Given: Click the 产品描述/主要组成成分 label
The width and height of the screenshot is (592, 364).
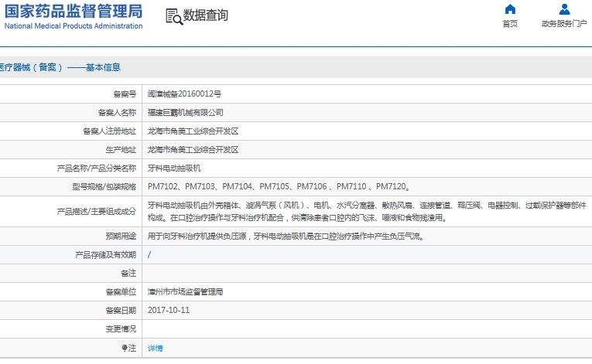Looking at the screenshot, I should coord(97,212).
